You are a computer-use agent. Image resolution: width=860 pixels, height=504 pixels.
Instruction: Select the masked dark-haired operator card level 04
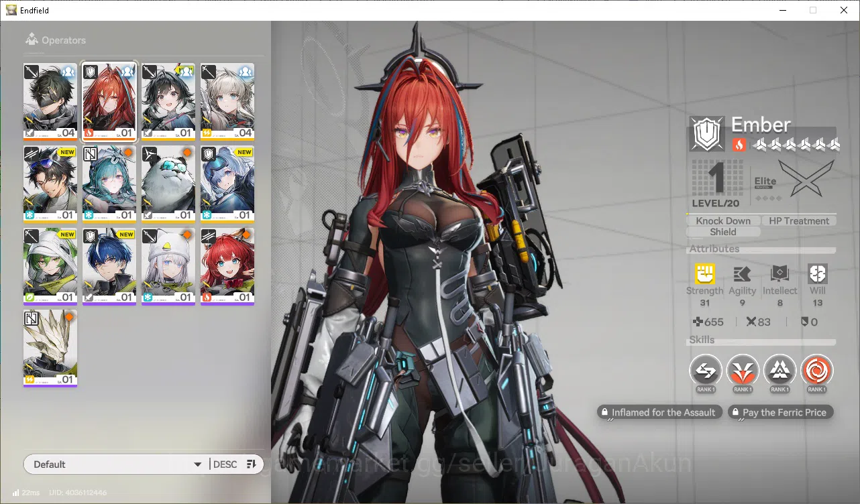[50, 101]
